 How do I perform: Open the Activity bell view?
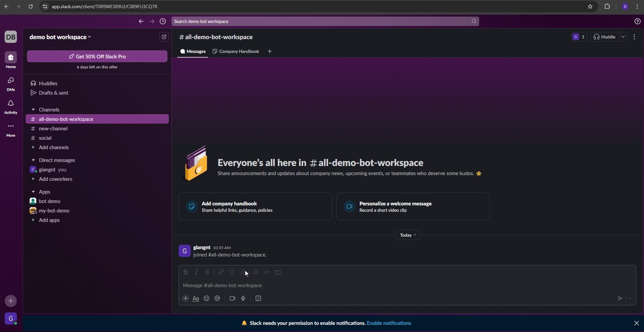[11, 106]
